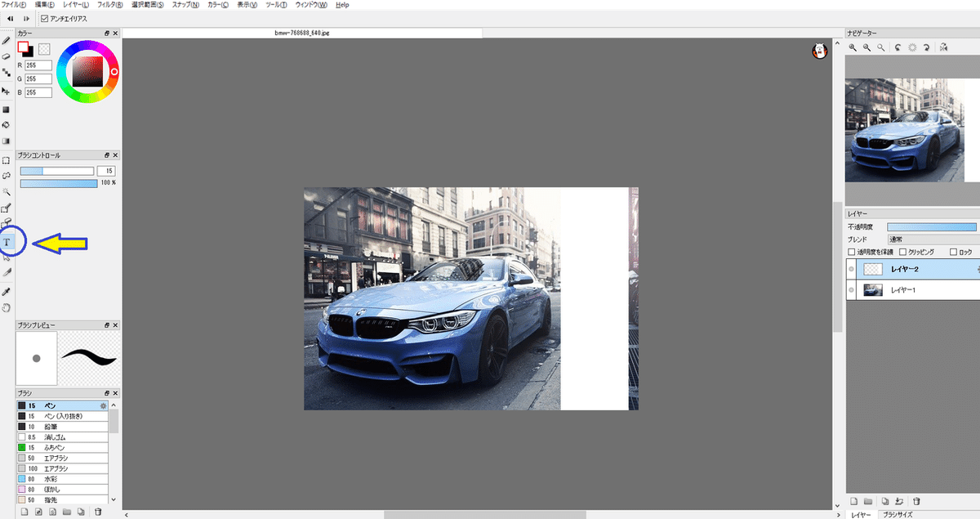Viewport: 980px width, 519px height.
Task: Hide レイヤー1 with its visibility dot
Action: pyautogui.click(x=852, y=289)
